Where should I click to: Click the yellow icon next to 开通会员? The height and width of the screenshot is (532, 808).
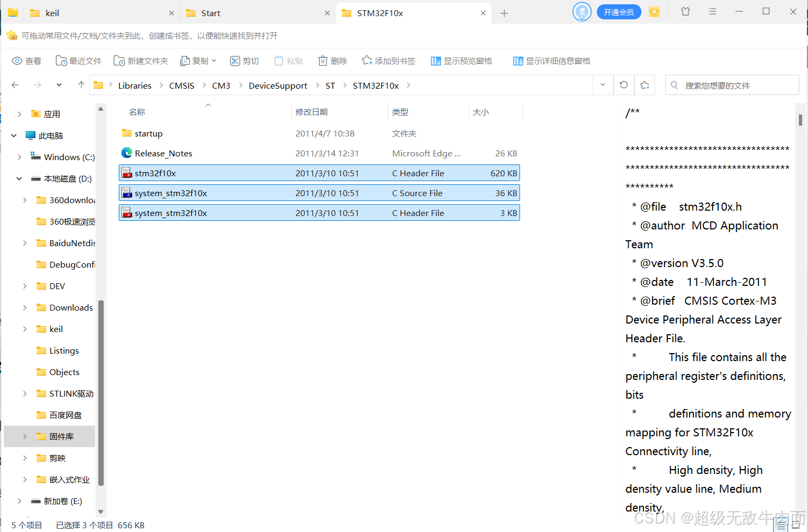point(654,12)
